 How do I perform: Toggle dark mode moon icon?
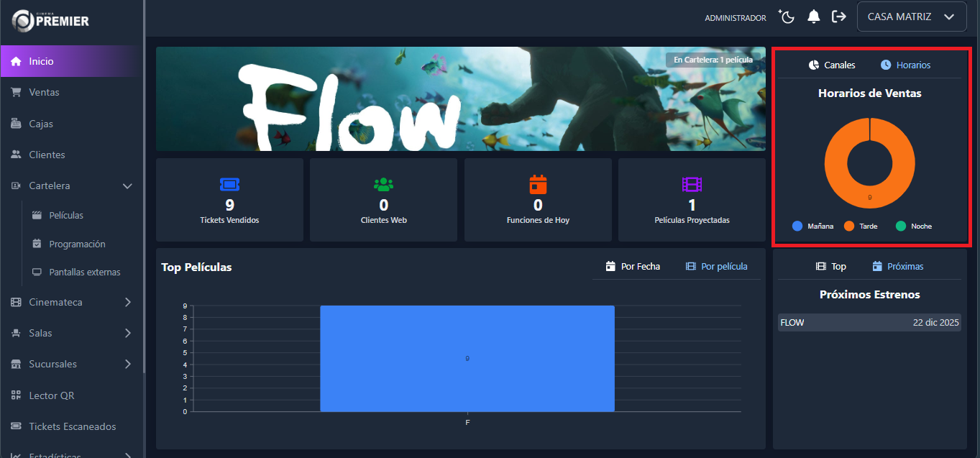(787, 17)
